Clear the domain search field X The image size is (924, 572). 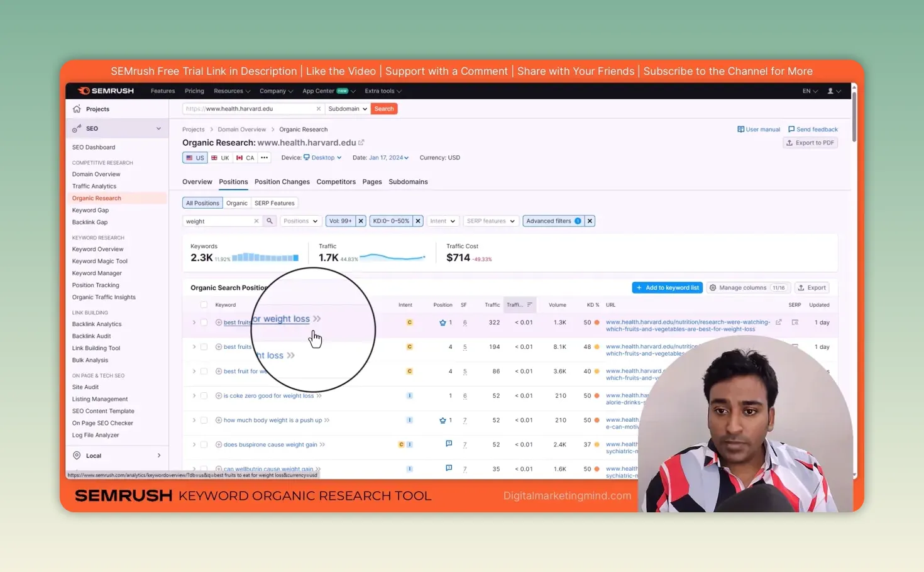[318, 109]
